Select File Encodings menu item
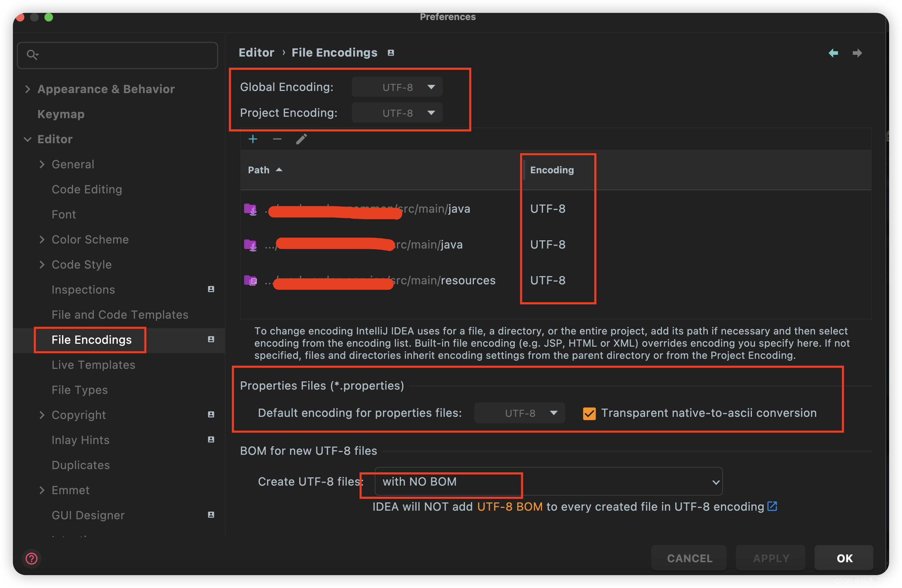 92,339
